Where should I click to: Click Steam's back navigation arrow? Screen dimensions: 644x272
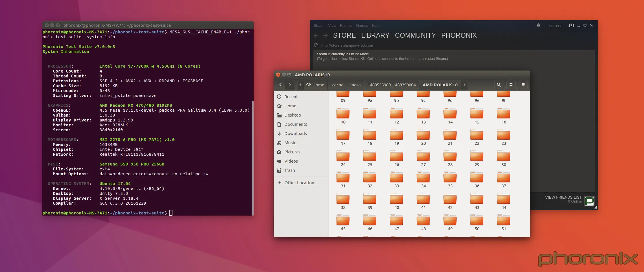(316, 35)
